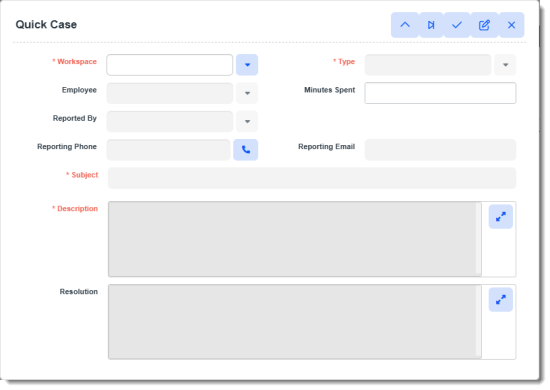
Task: Click the Reporting Email field
Action: click(x=440, y=150)
